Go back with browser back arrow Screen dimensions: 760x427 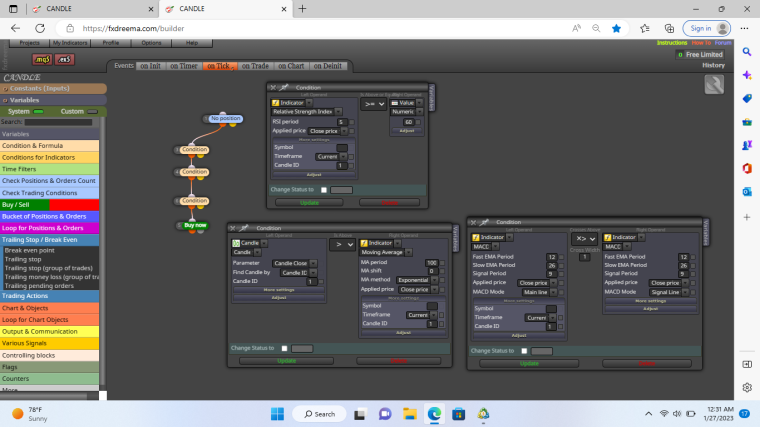coord(16,29)
